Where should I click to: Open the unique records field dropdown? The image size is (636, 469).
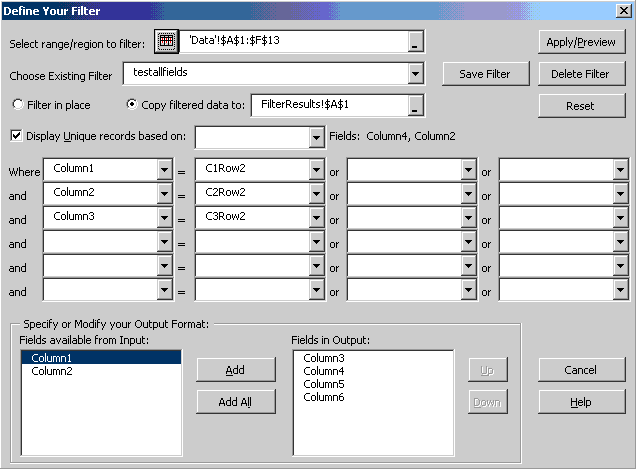coord(316,138)
